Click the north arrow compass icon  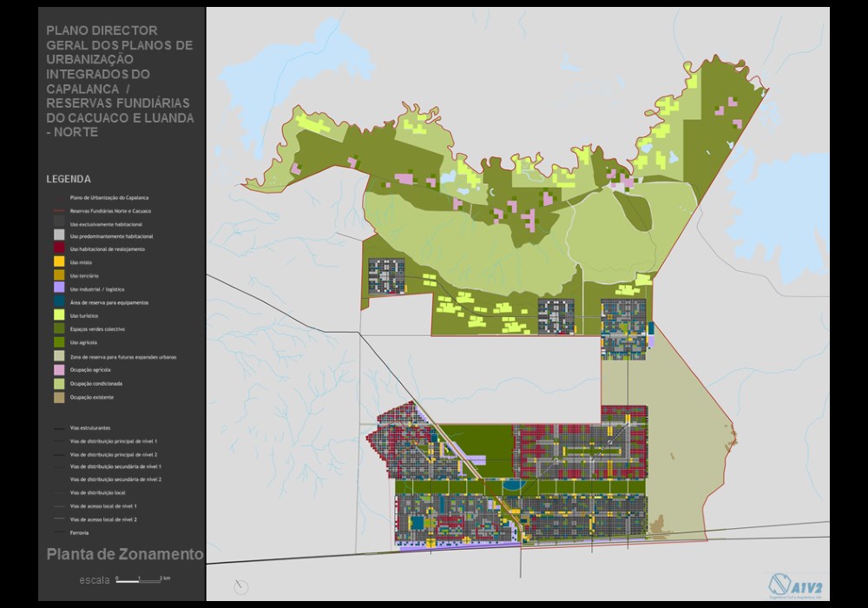coord(240,587)
